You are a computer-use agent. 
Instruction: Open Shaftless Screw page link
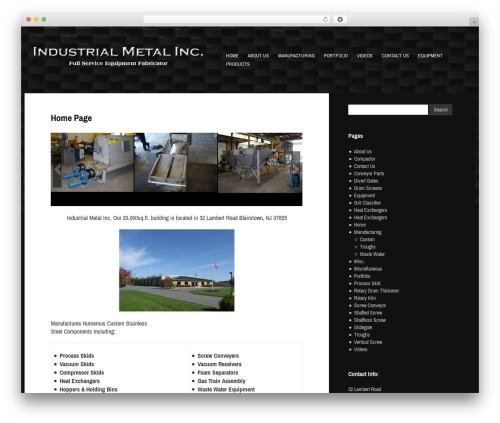point(370,320)
